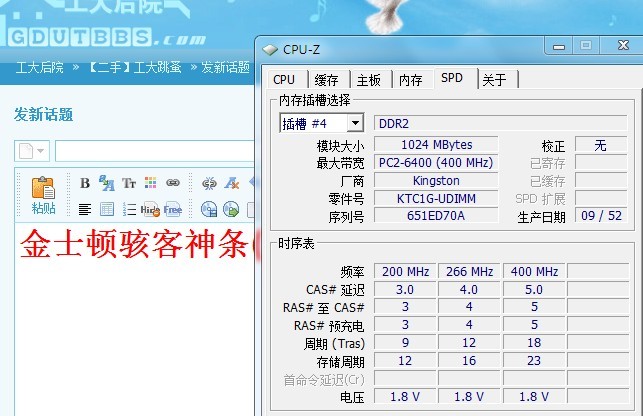The width and height of the screenshot is (643, 416).
Task: Click the CAS# latency value 5.0
Action: pos(534,290)
